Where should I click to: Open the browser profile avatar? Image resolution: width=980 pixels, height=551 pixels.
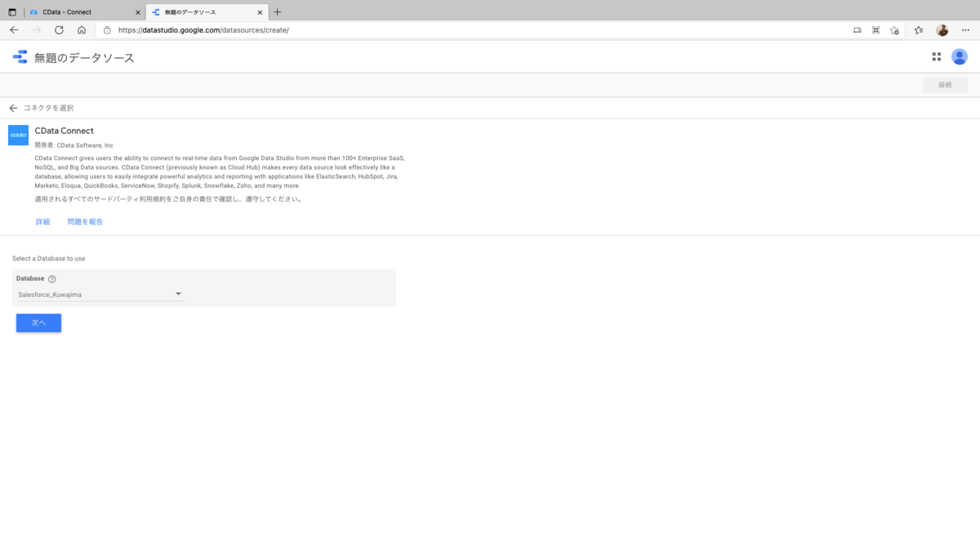click(942, 30)
